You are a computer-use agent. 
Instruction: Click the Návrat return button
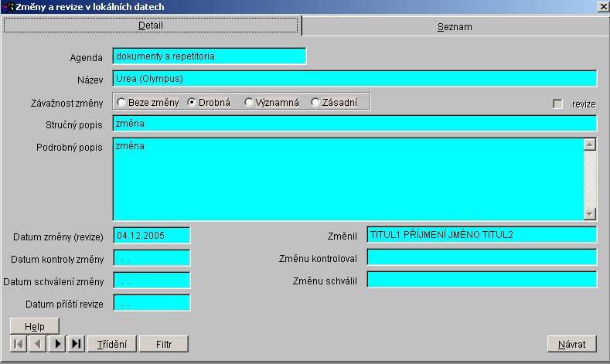click(x=572, y=344)
